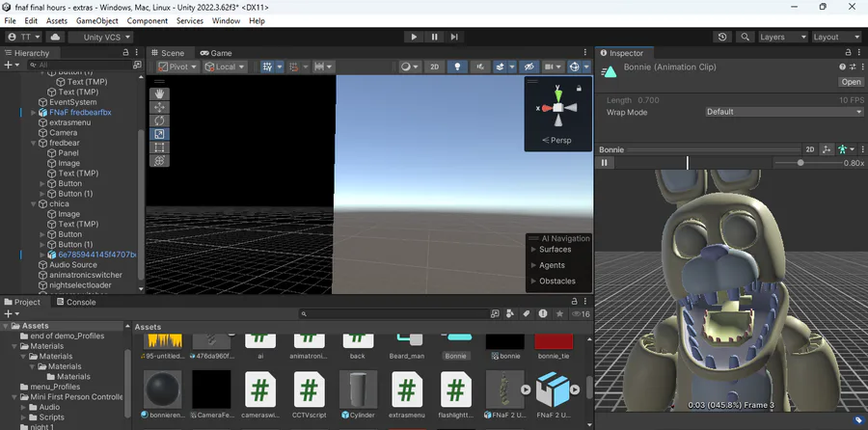This screenshot has width=868, height=430.
Task: Open search by label in Project panel
Action: [x=527, y=313]
